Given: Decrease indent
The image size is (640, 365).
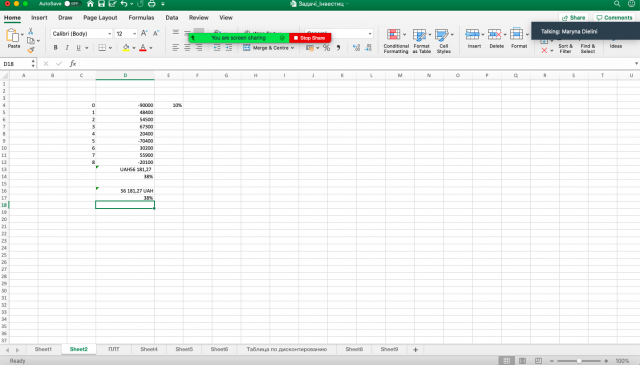Looking at the screenshot, I should 217,48.
